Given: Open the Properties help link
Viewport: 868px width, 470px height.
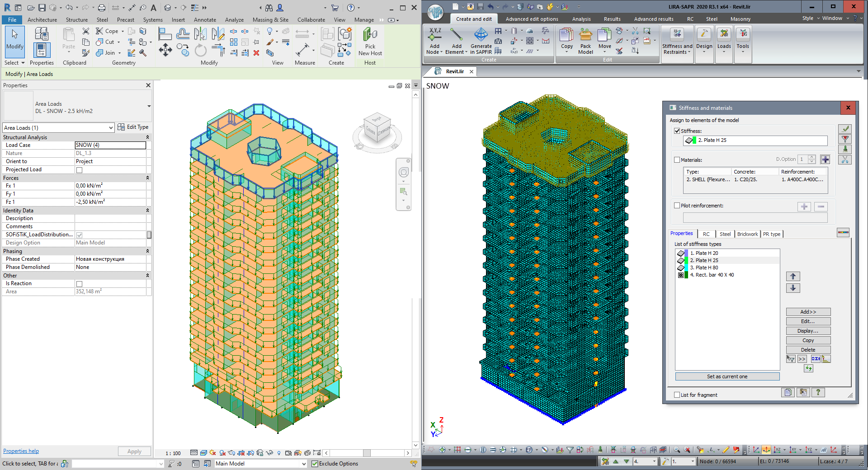Looking at the screenshot, I should [x=21, y=451].
